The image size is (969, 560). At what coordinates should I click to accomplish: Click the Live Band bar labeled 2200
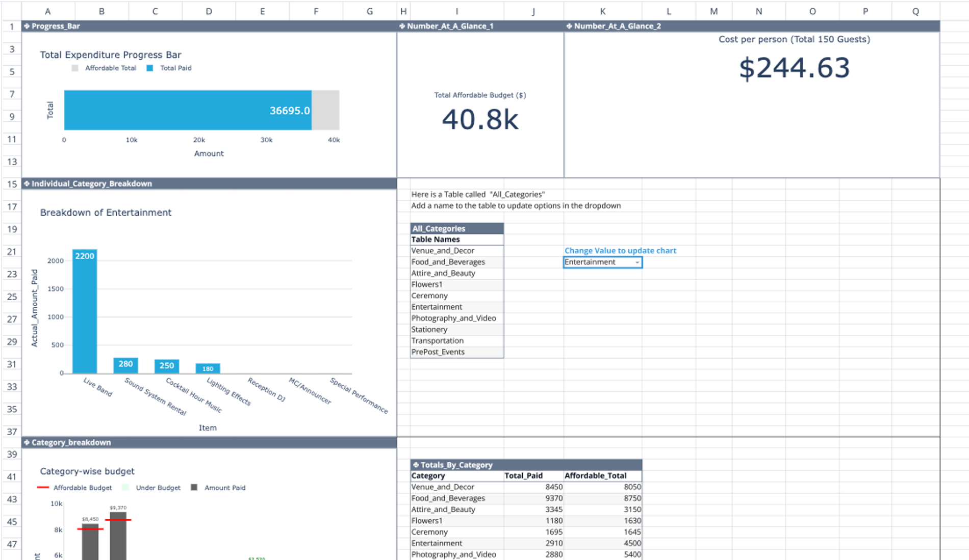(85, 311)
